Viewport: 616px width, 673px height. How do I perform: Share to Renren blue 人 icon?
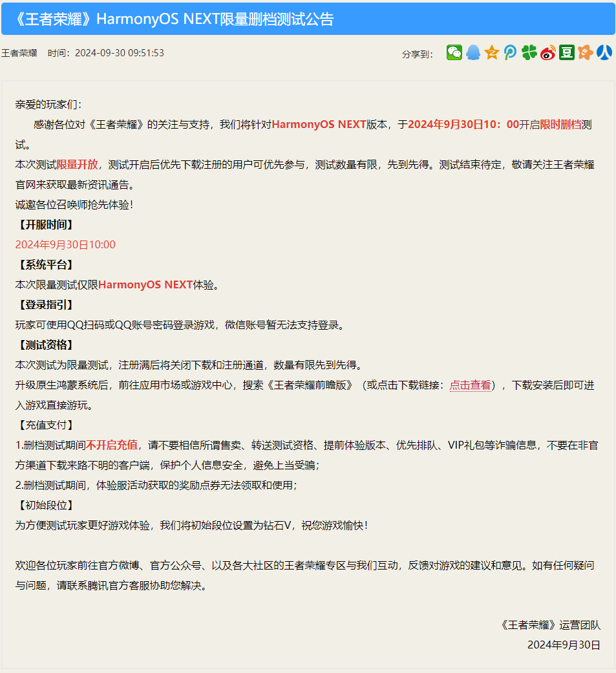click(x=604, y=53)
